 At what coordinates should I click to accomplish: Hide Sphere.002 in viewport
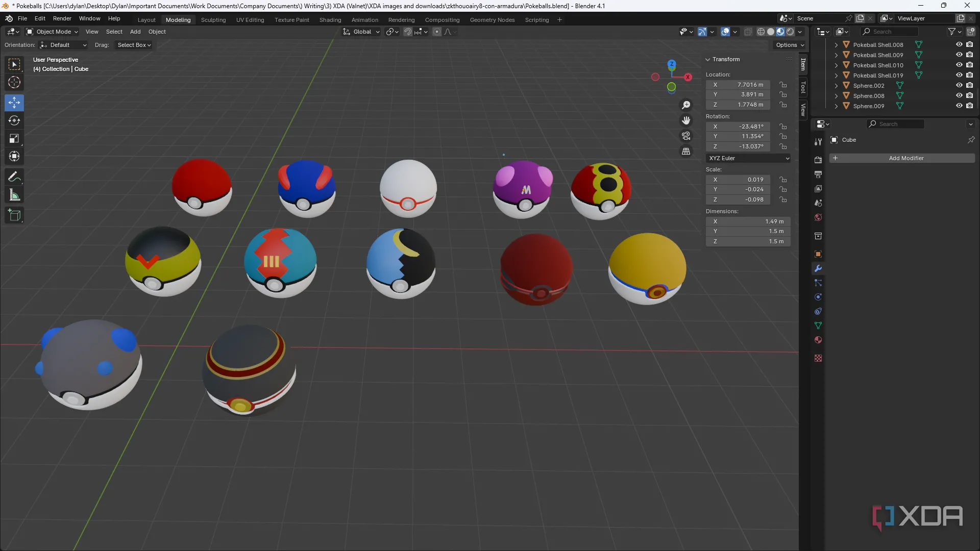[959, 86]
